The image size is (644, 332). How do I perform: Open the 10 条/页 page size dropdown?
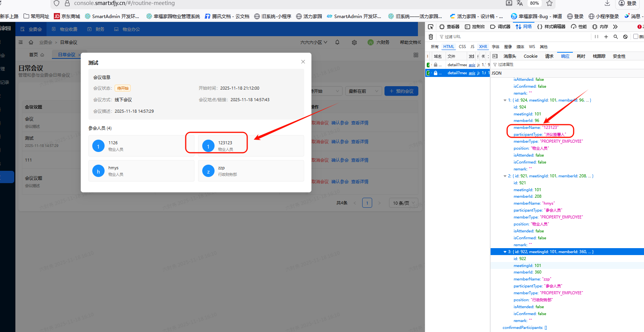[403, 203]
